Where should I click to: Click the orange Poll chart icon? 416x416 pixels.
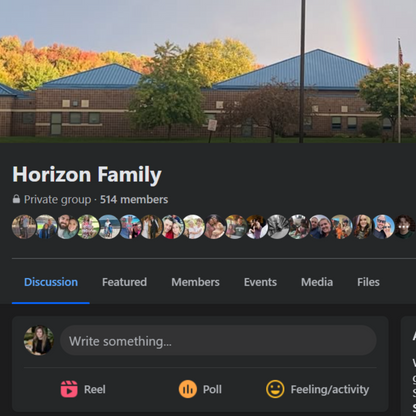pyautogui.click(x=188, y=389)
